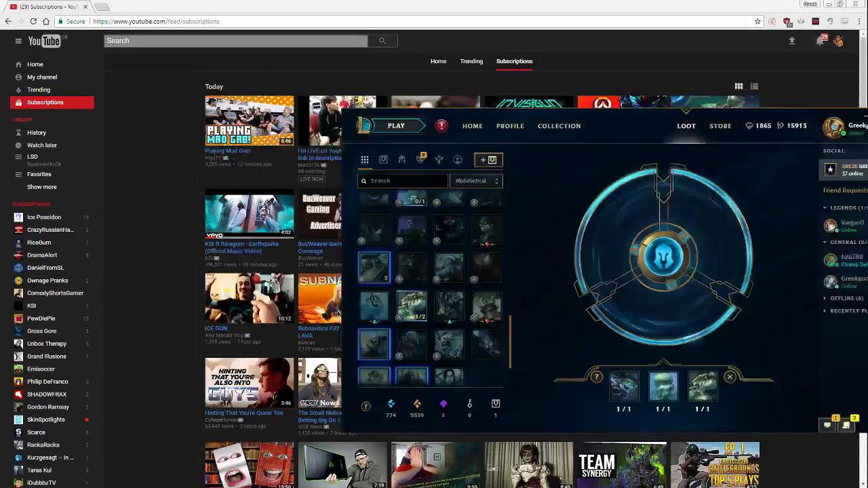Open the reroll help question mark icon

(597, 377)
